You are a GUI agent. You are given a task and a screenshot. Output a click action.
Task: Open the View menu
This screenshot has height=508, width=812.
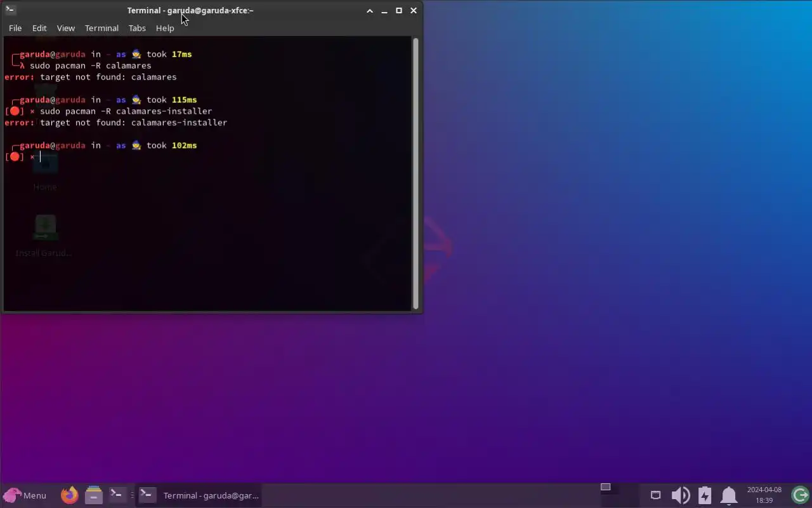tap(66, 28)
